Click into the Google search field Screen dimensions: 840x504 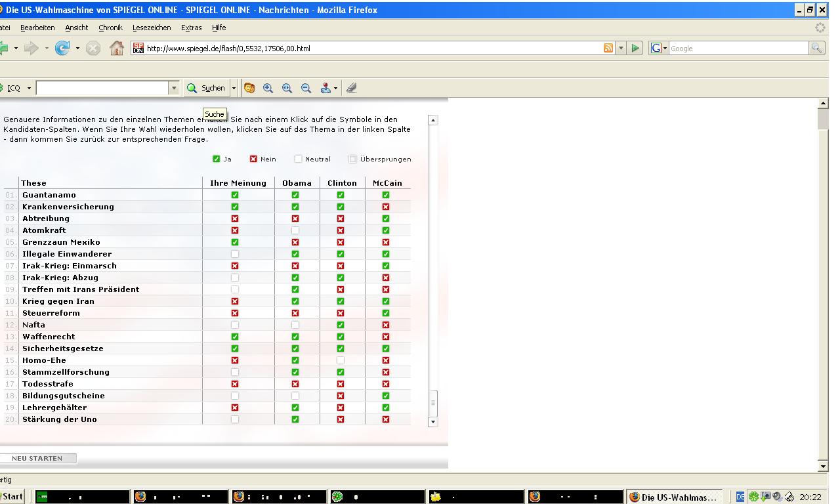pos(737,49)
